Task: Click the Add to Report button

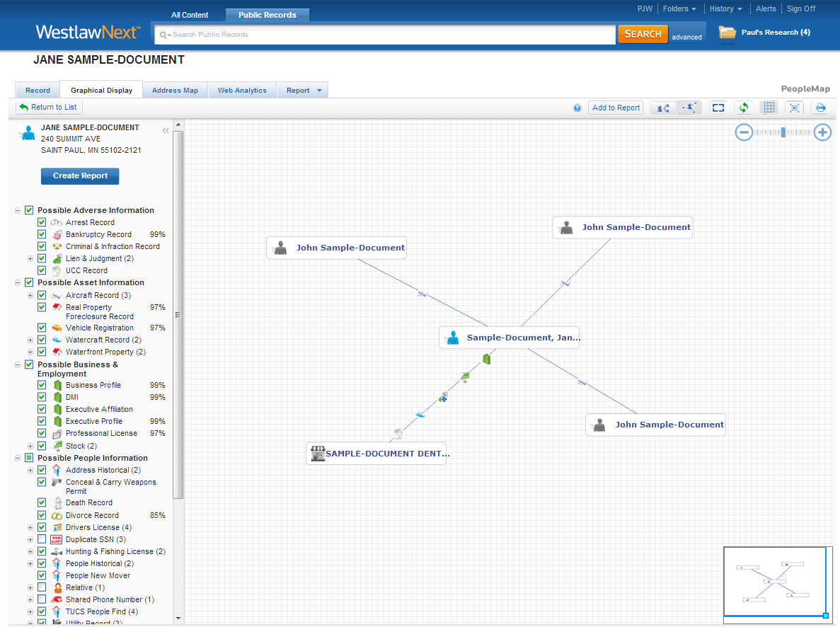Action: 616,108
